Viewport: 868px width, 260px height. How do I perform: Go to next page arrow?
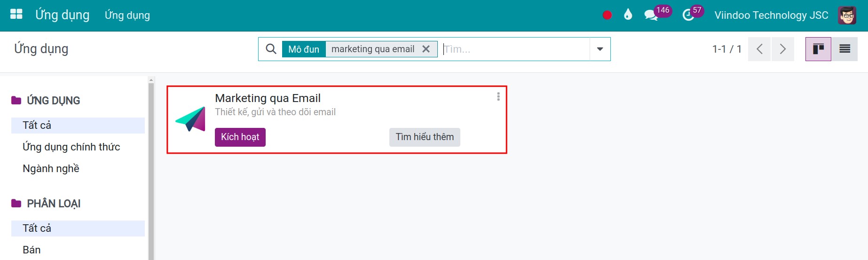[782, 49]
